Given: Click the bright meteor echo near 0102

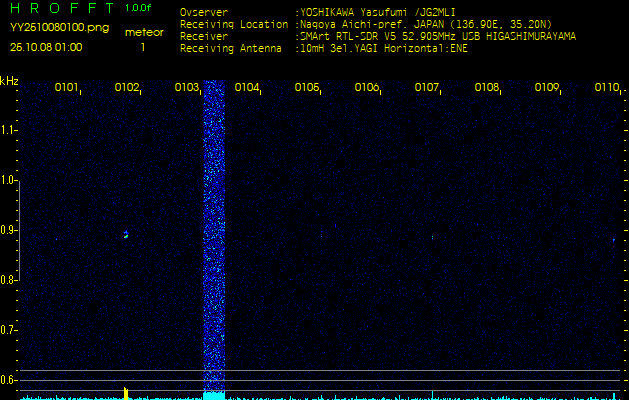Looking at the screenshot, I should (126, 235).
